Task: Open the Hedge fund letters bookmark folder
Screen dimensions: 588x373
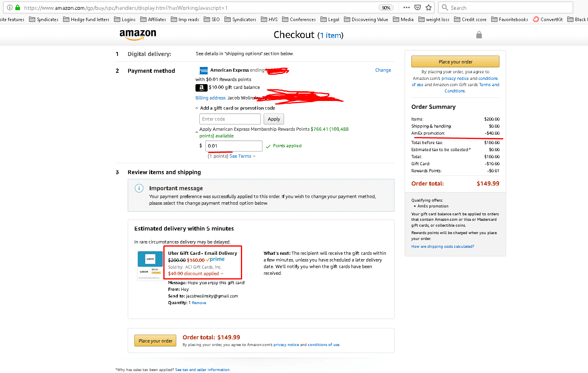Action: point(86,19)
